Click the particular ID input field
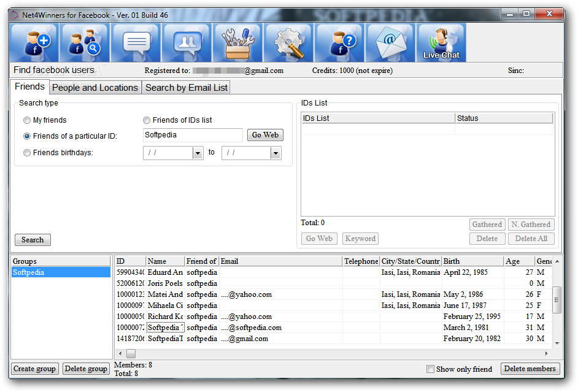The image size is (578, 392). tap(193, 135)
